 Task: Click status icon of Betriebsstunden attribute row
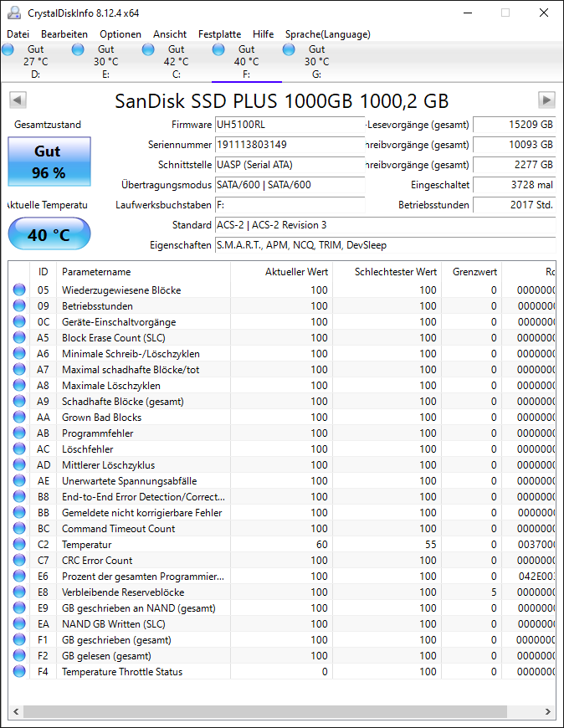point(19,305)
